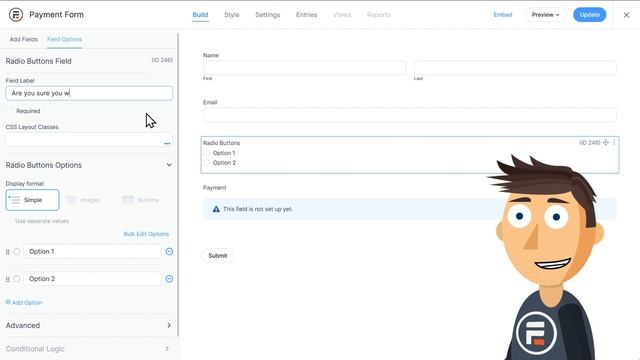Viewport: 640px width, 360px height.
Task: Open the Settings tab
Action: (x=268, y=15)
